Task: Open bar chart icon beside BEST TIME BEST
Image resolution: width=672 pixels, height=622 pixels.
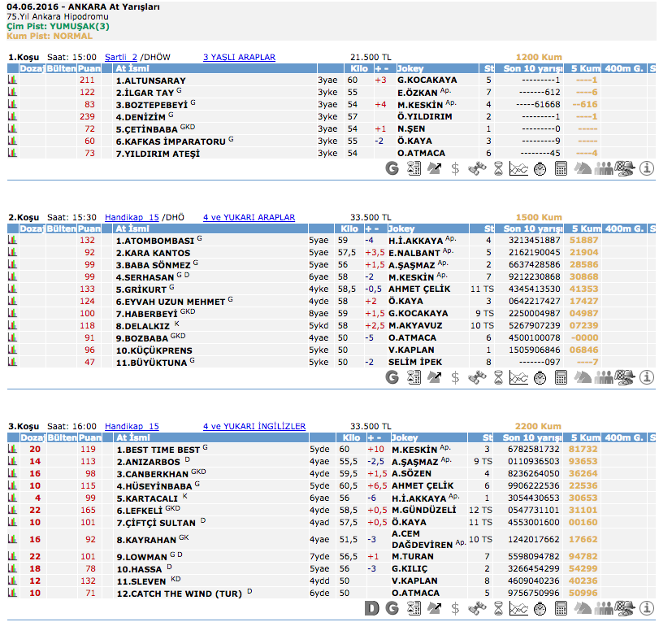Action: (13, 450)
